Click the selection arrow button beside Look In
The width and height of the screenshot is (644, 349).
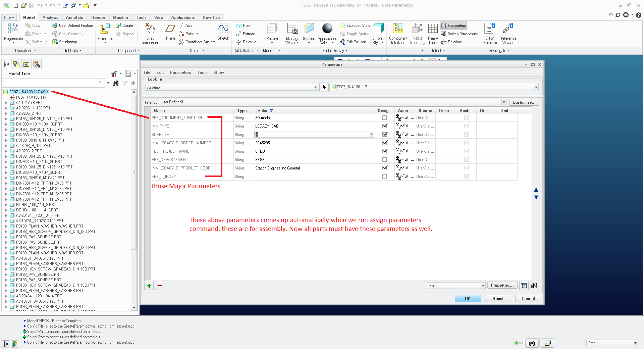point(324,87)
